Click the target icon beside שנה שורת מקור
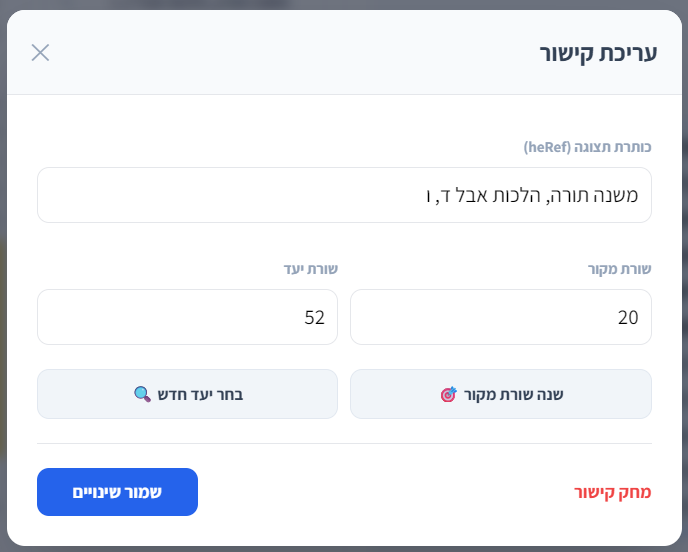688x552 pixels. pyautogui.click(x=448, y=394)
